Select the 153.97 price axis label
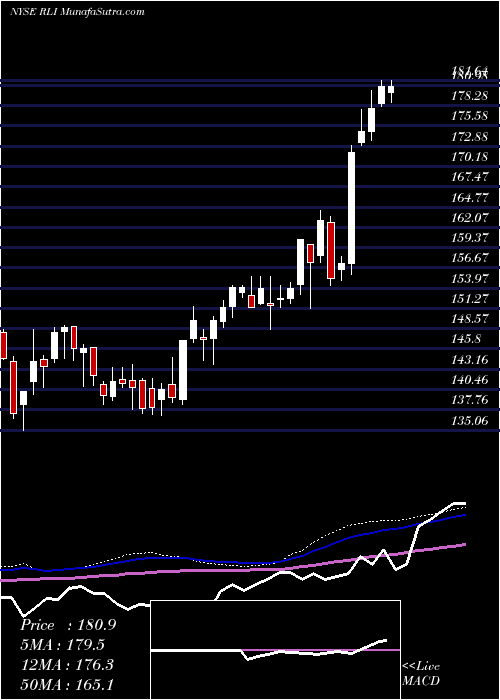This screenshot has height=700, width=500. point(468,279)
